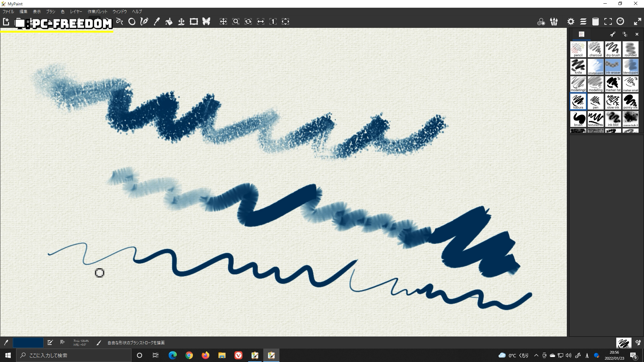Select the ellipse drawing tool
Viewport: 644px width, 362px height.
(132, 22)
